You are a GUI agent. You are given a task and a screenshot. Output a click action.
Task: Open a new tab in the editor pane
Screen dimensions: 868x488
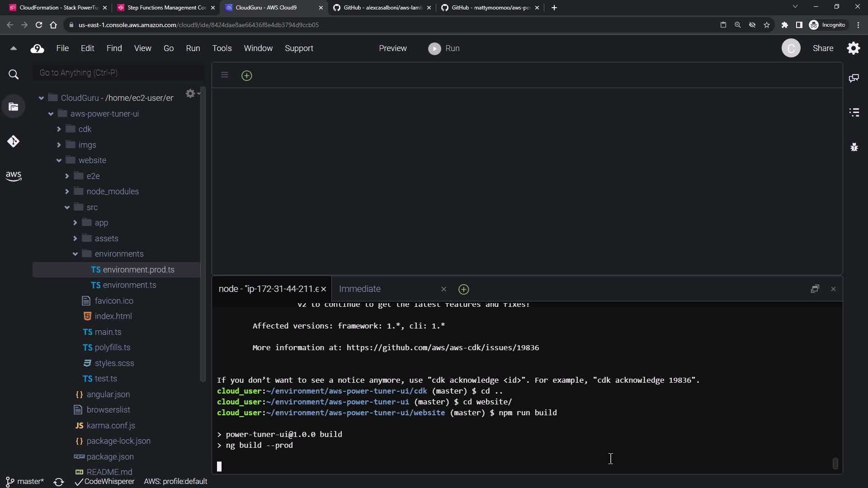tap(246, 75)
